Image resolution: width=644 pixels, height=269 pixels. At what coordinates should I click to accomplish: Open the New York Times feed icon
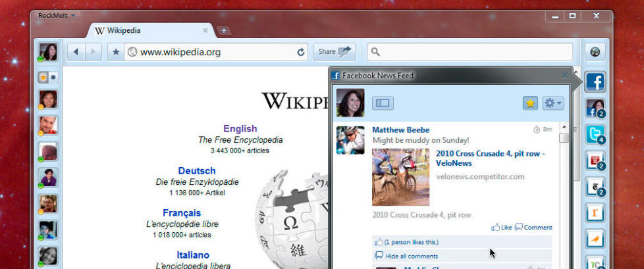595,187
